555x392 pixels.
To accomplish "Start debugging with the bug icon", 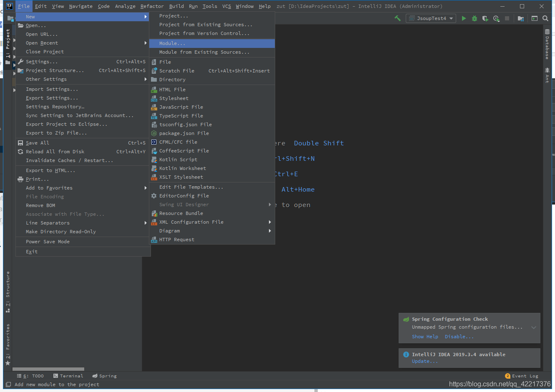I will coord(475,18).
